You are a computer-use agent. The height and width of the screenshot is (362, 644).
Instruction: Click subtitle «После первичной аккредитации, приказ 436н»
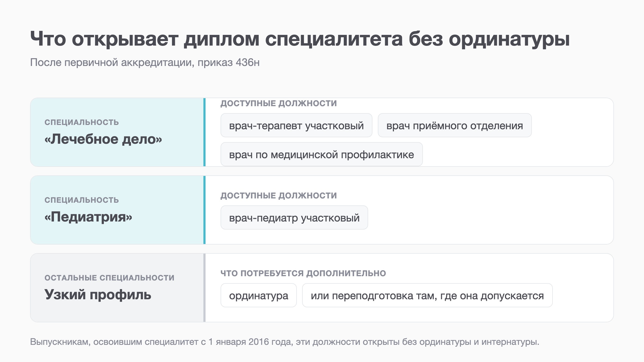[145, 62]
